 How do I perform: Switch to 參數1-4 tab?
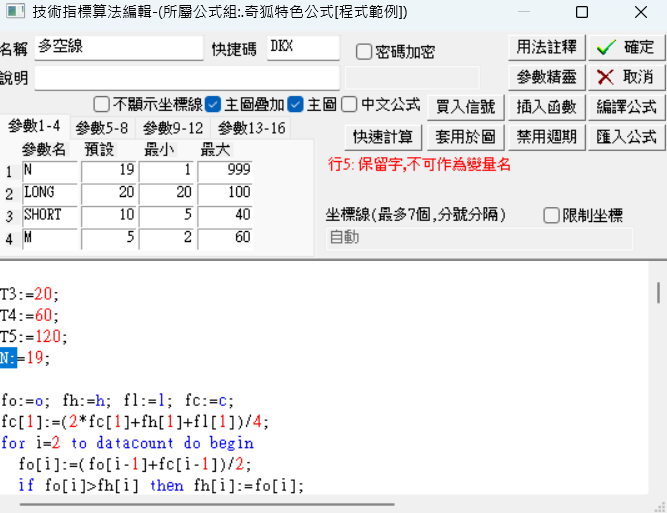click(x=34, y=126)
